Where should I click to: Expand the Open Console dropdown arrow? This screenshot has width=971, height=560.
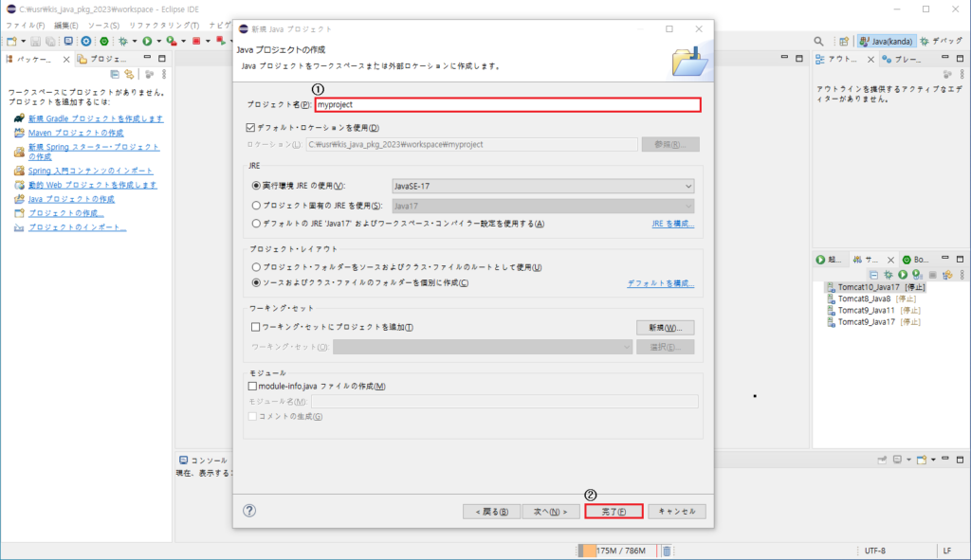tap(933, 460)
